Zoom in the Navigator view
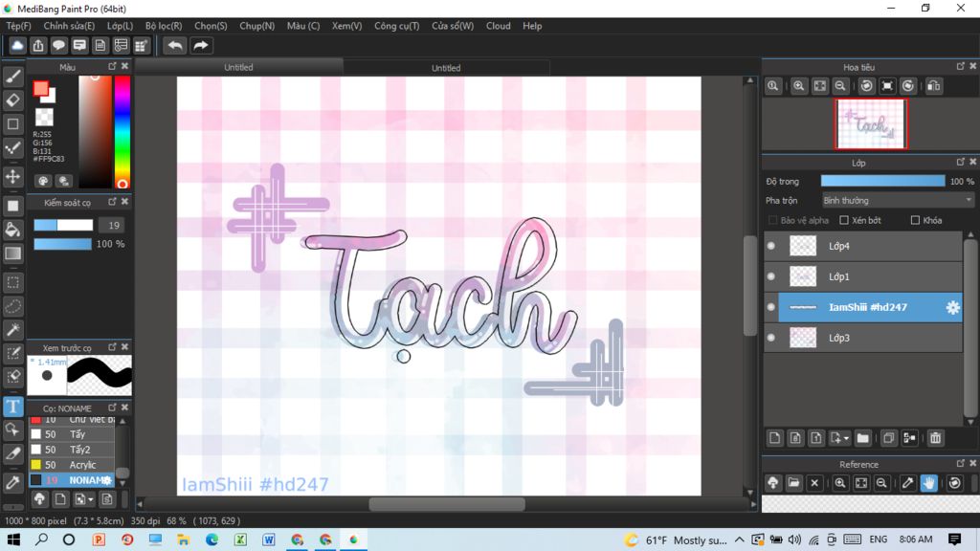Screen dimensions: 980x551 799,86
